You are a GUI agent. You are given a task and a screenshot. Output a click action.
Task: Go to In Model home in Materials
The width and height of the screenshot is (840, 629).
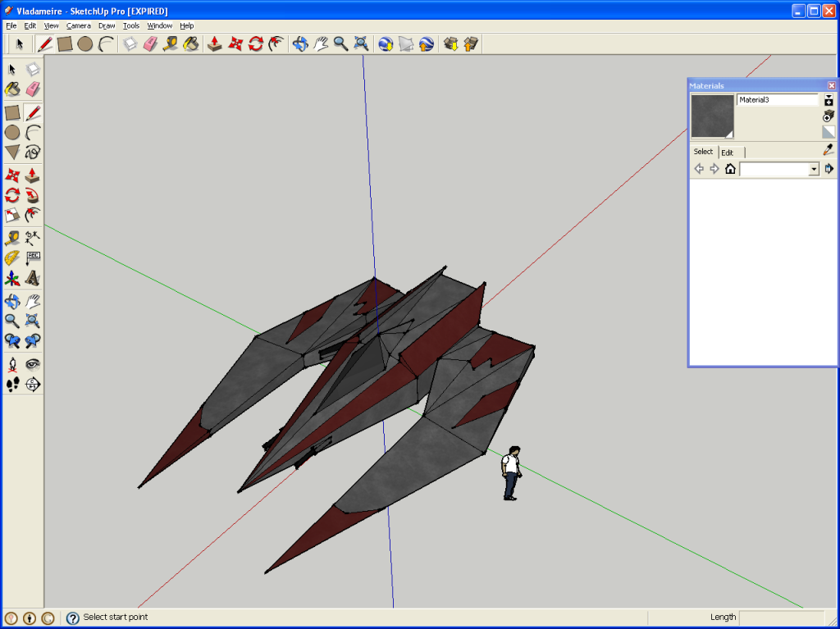point(729,169)
